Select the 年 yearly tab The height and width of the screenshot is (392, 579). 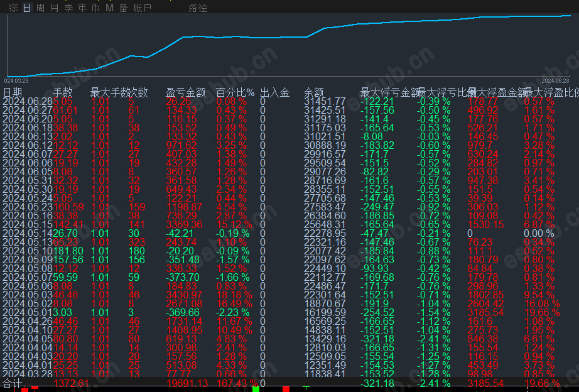[x=82, y=8]
